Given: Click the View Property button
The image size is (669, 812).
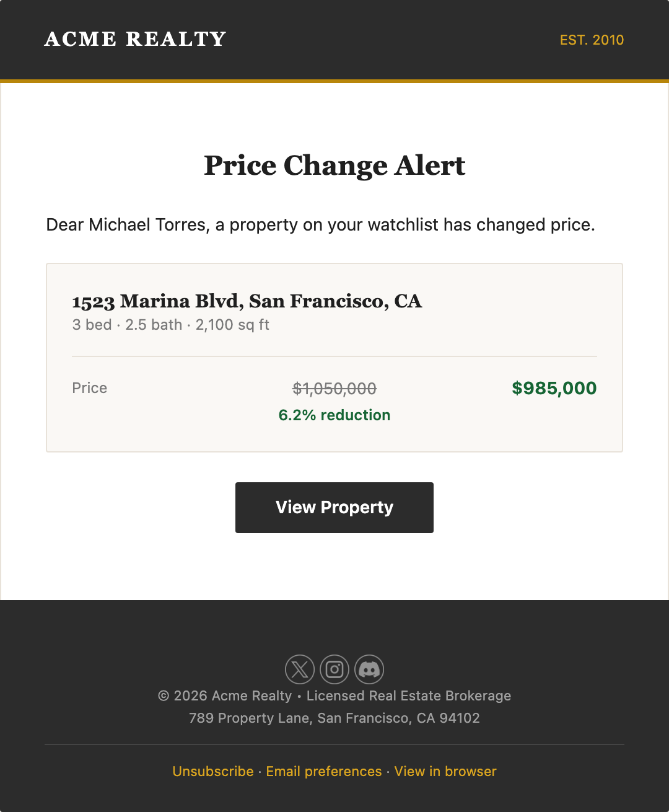Looking at the screenshot, I should point(334,507).
